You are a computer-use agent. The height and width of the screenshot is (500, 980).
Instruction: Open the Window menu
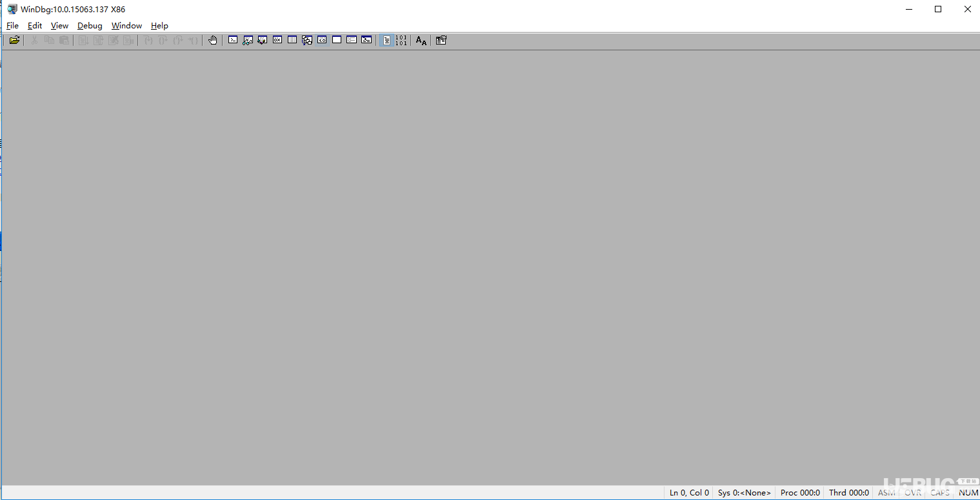pos(126,26)
